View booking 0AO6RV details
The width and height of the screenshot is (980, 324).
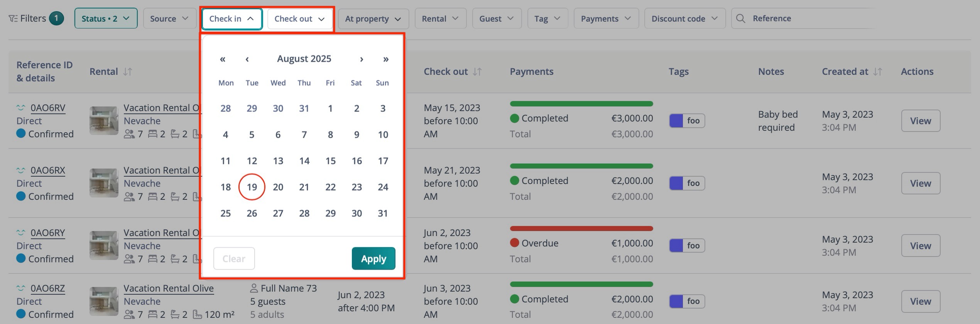(921, 121)
